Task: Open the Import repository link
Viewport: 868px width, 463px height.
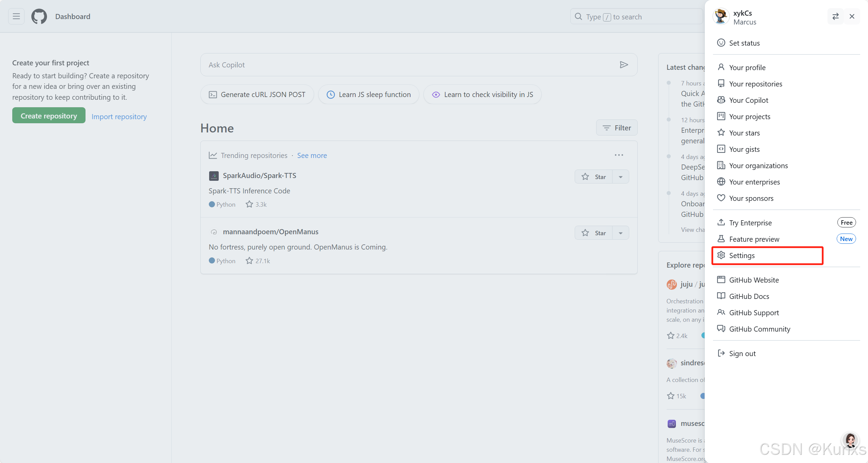Action: point(119,116)
